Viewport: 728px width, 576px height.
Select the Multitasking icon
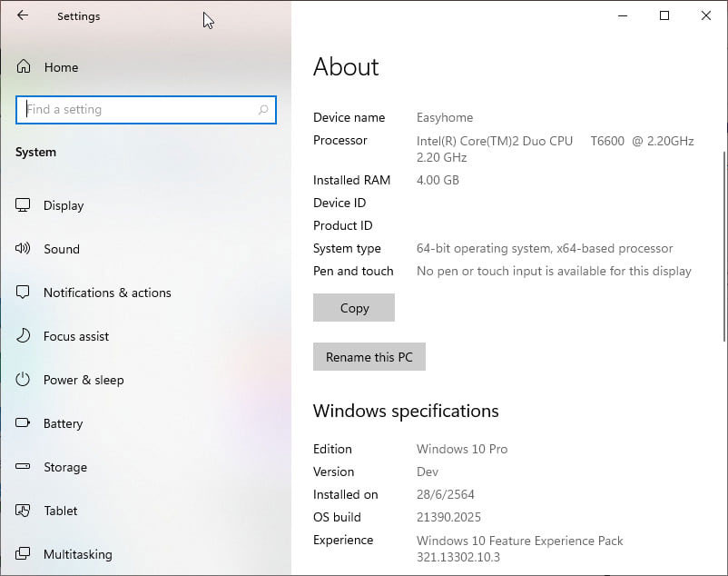coord(23,554)
